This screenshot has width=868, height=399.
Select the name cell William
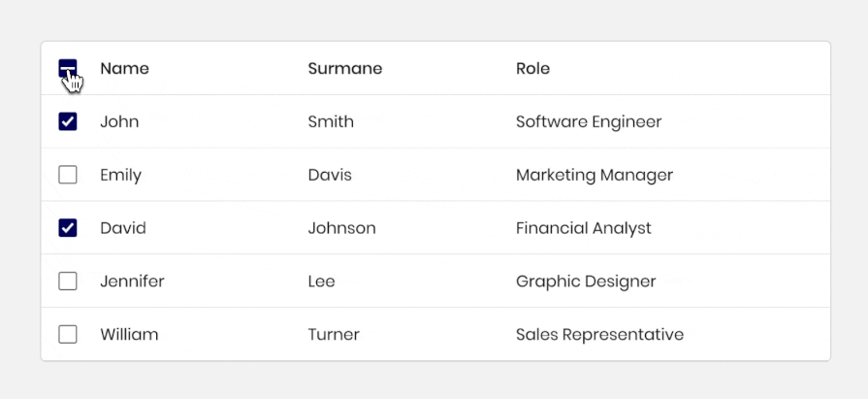click(x=129, y=334)
